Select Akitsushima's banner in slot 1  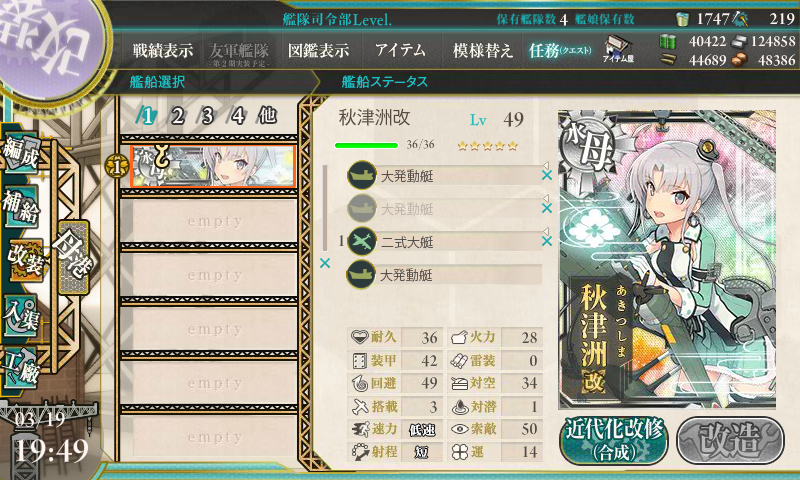213,167
